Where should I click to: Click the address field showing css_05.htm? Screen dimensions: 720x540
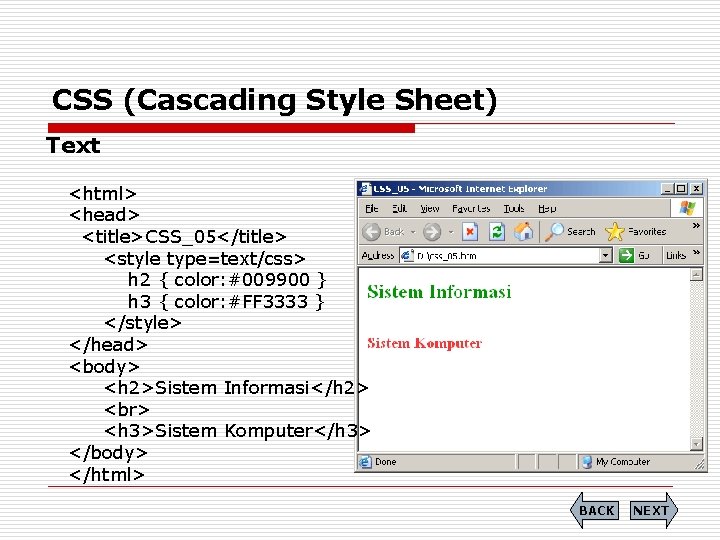point(506,255)
